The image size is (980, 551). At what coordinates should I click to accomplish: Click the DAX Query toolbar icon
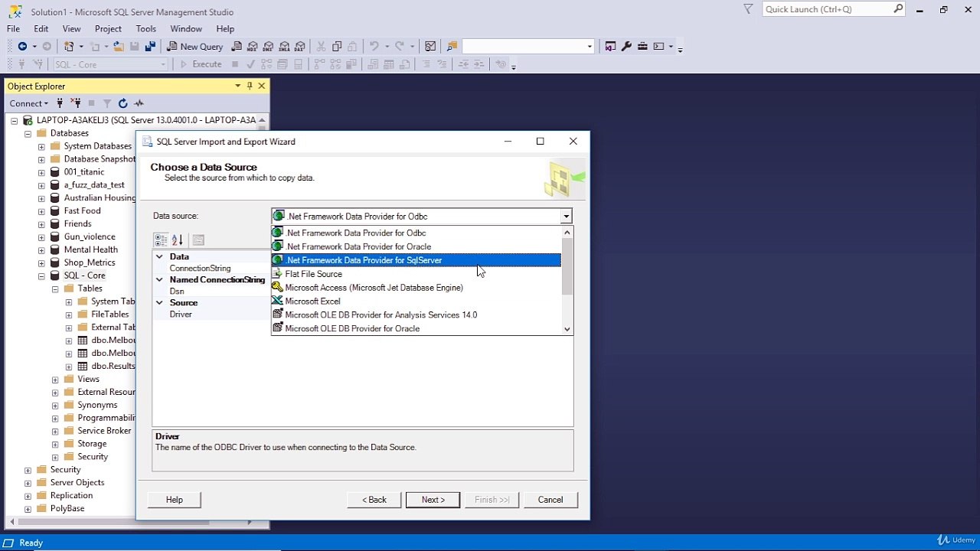[x=300, y=47]
